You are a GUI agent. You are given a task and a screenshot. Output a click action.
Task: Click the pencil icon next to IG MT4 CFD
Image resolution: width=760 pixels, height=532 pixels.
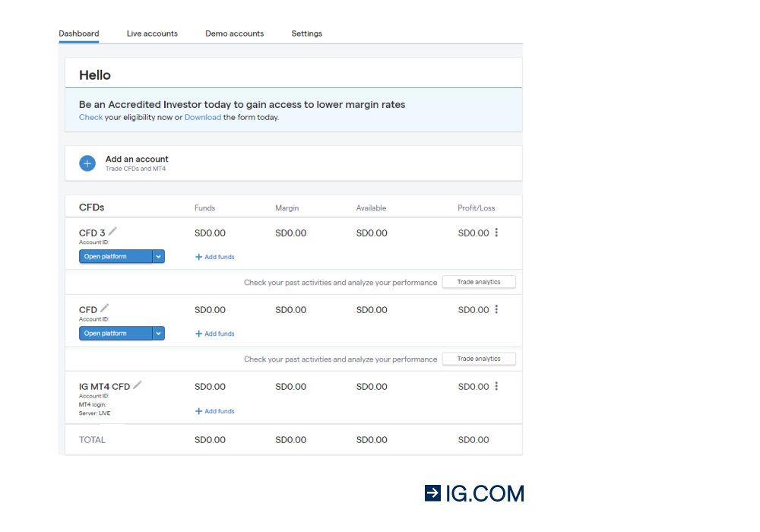(x=137, y=384)
